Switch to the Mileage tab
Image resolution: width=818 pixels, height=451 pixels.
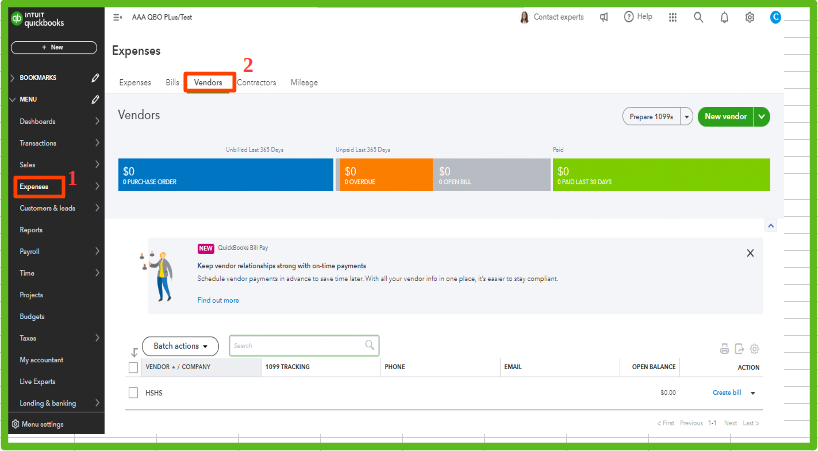(304, 82)
